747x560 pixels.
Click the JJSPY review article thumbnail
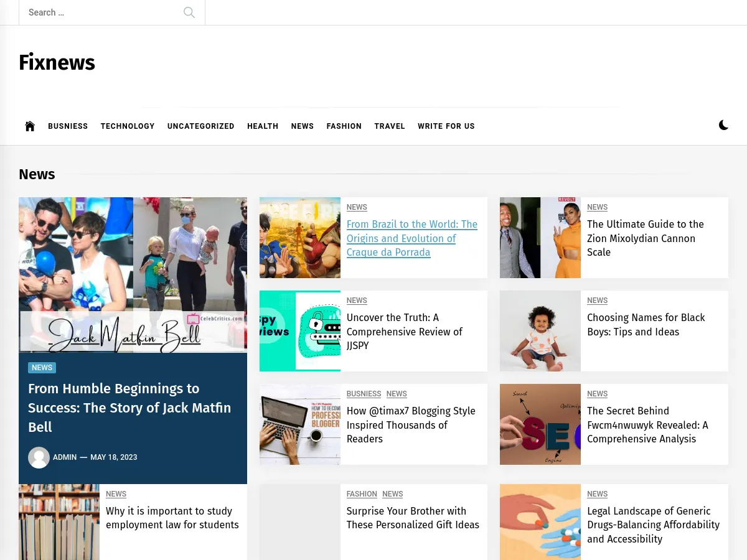pos(300,331)
